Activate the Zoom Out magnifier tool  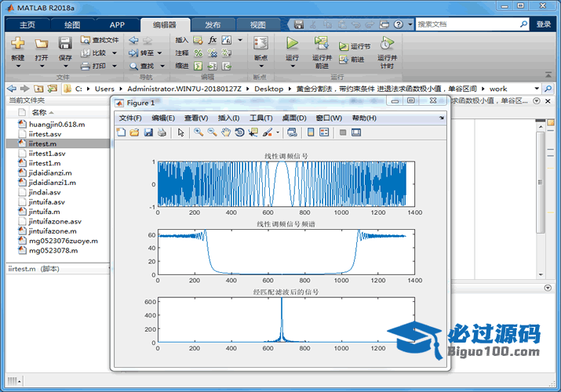(212, 132)
